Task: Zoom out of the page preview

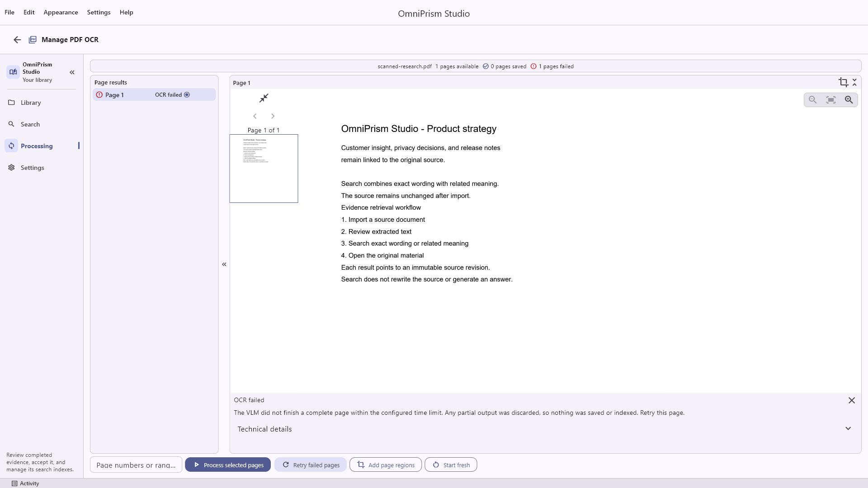Action: point(813,100)
